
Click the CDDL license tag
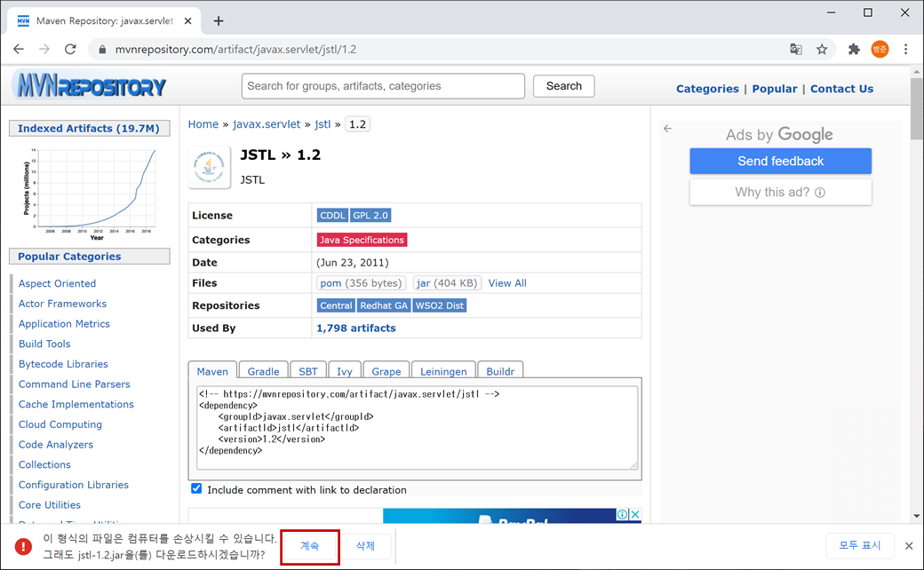332,216
